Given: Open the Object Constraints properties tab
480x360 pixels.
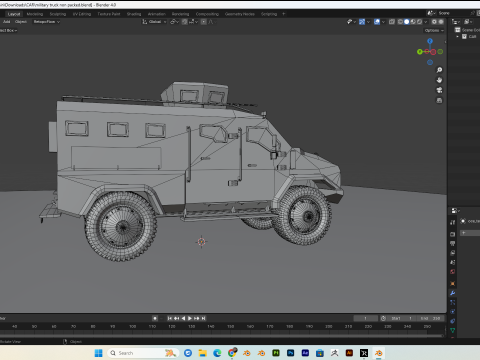Looking at the screenshot, I should pos(453,321).
